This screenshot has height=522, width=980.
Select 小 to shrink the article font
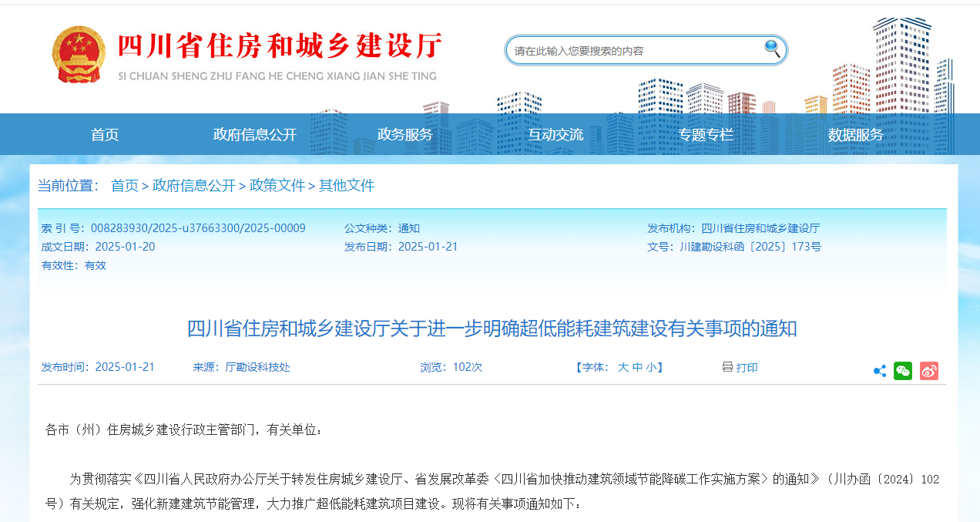(654, 368)
